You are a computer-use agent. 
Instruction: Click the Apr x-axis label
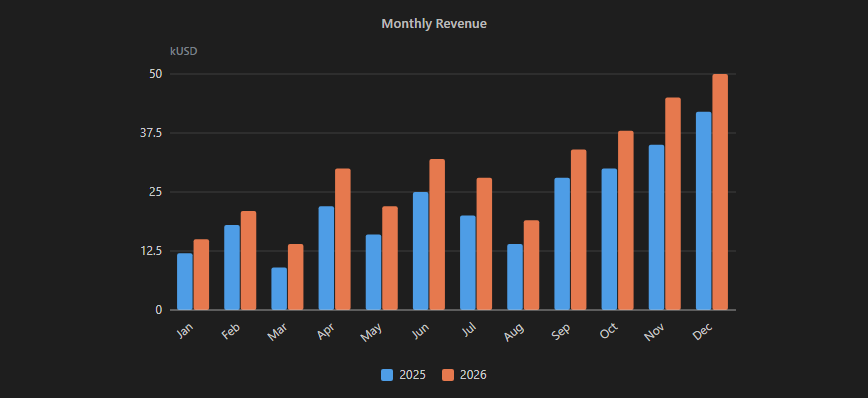326,332
